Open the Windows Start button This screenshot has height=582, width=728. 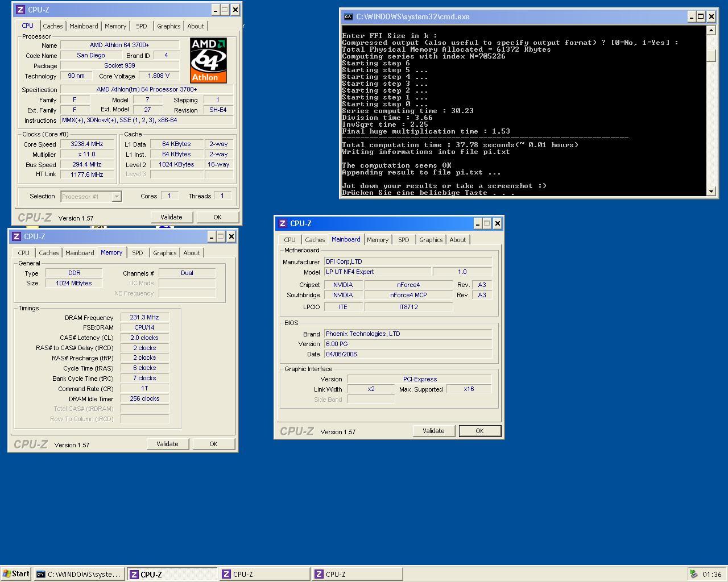[x=16, y=574]
